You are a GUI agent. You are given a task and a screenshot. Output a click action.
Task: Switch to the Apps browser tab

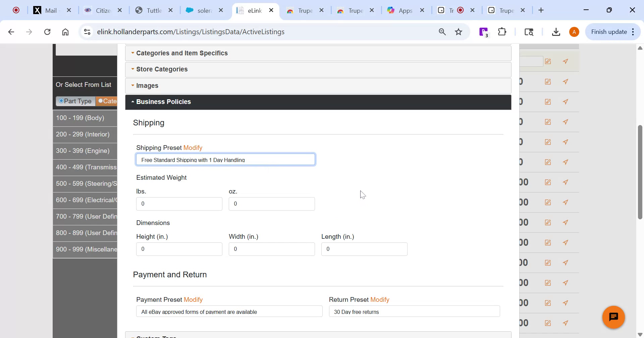[405, 10]
